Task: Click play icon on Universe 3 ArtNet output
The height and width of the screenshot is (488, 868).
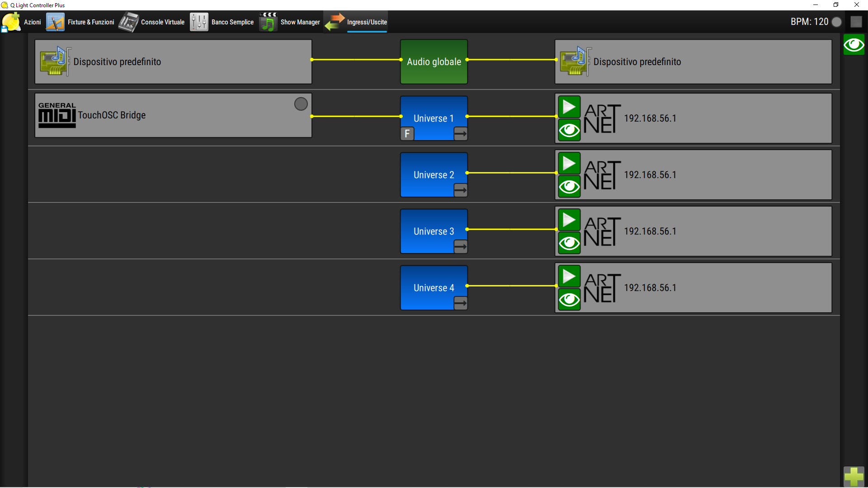Action: coord(569,220)
